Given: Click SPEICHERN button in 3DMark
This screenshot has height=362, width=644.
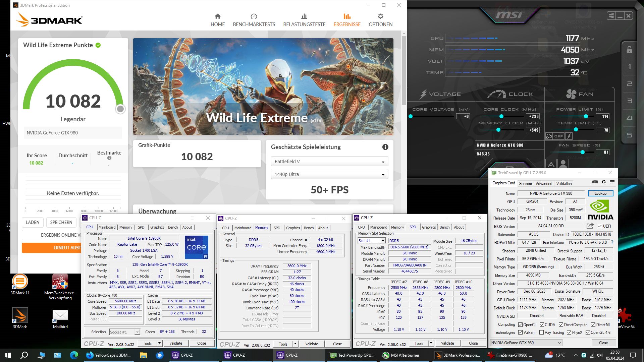Looking at the screenshot, I should [x=61, y=222].
